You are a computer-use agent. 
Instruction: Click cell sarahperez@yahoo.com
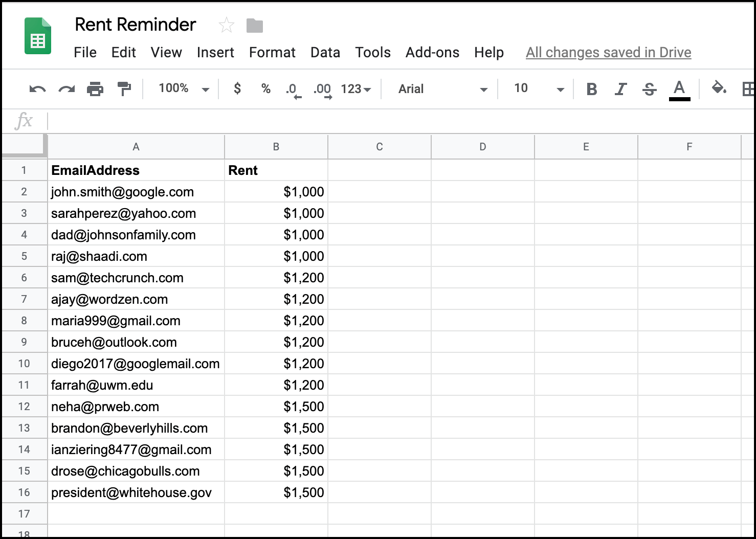pos(136,213)
